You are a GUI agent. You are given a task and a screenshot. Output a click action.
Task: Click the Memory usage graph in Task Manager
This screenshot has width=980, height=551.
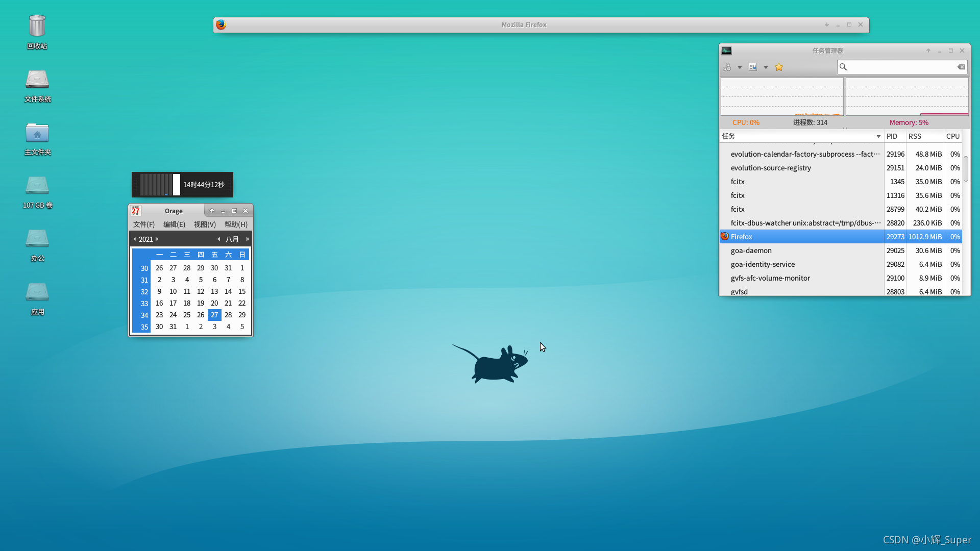(907, 96)
